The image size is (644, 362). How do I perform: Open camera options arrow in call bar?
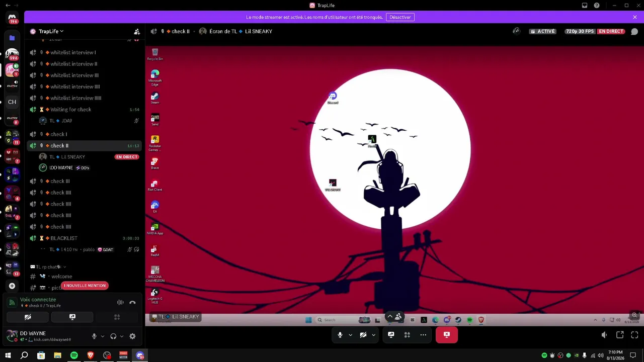[x=373, y=335]
